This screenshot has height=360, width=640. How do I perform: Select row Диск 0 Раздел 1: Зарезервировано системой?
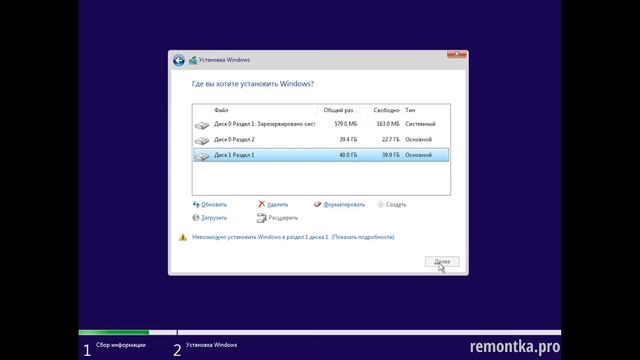pos(321,124)
